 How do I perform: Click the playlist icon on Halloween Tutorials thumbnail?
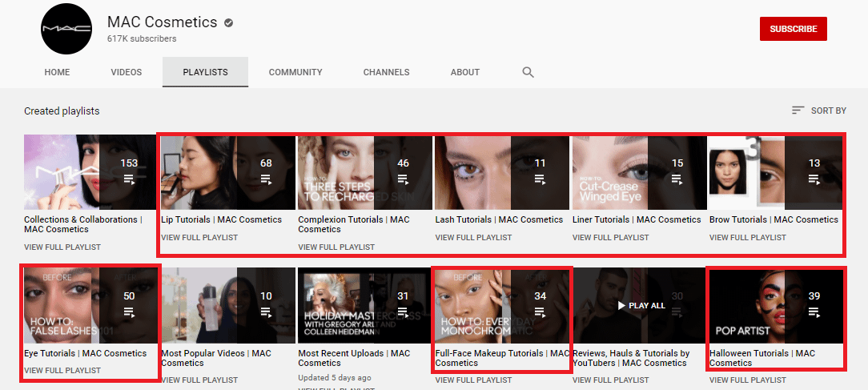click(814, 312)
